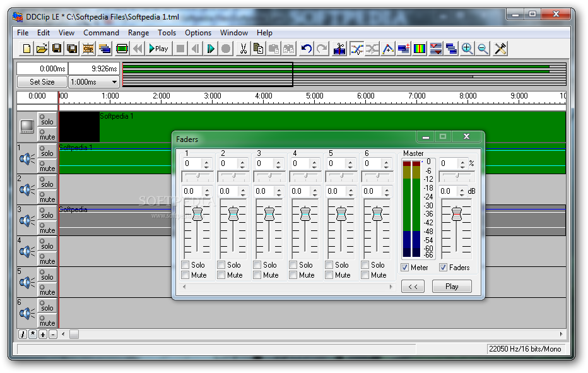588x373 pixels.
Task: Click the Zoom Out magnifier icon
Action: 483,49
